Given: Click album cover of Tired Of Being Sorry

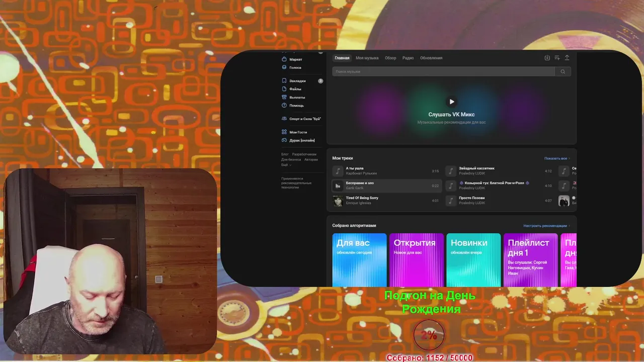Looking at the screenshot, I should pos(338,201).
